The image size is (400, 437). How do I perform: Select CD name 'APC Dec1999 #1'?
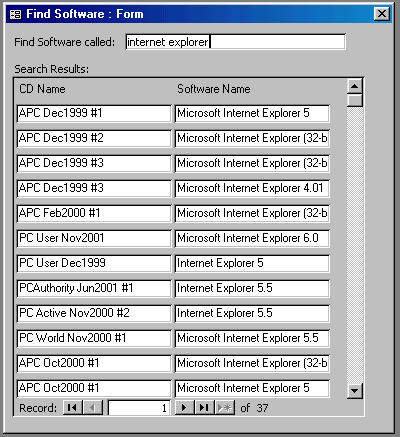[94, 113]
